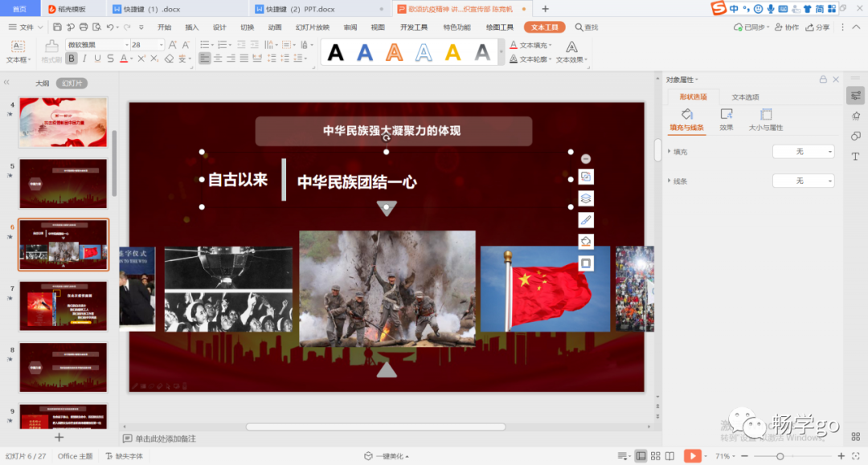
Task: Apply superscript formatting
Action: coord(141,59)
